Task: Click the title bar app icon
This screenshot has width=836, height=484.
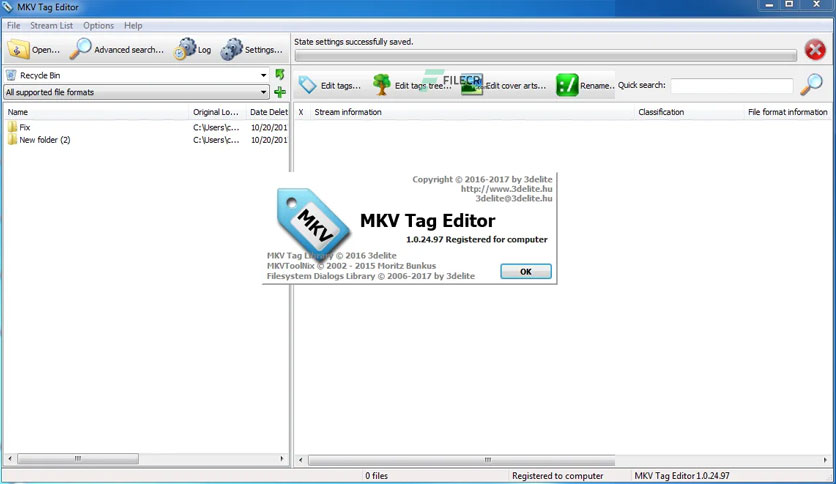Action: click(7, 7)
